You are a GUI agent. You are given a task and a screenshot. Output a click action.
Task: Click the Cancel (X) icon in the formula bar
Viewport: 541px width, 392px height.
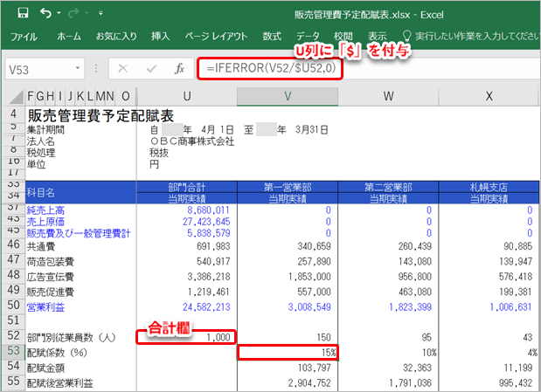click(122, 69)
